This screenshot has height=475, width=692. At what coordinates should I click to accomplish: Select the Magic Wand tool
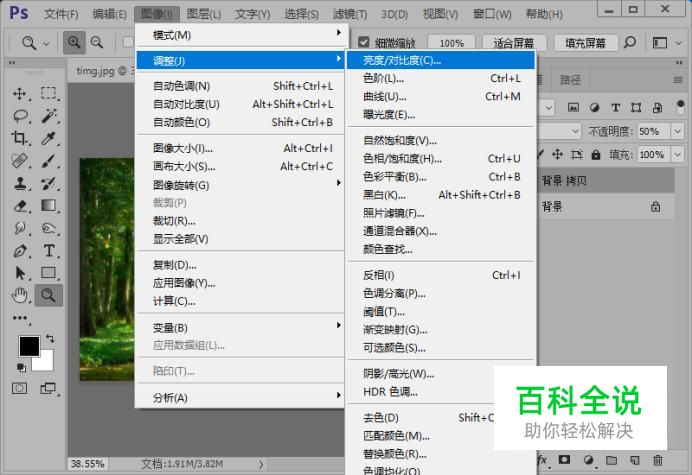pyautogui.click(x=49, y=116)
